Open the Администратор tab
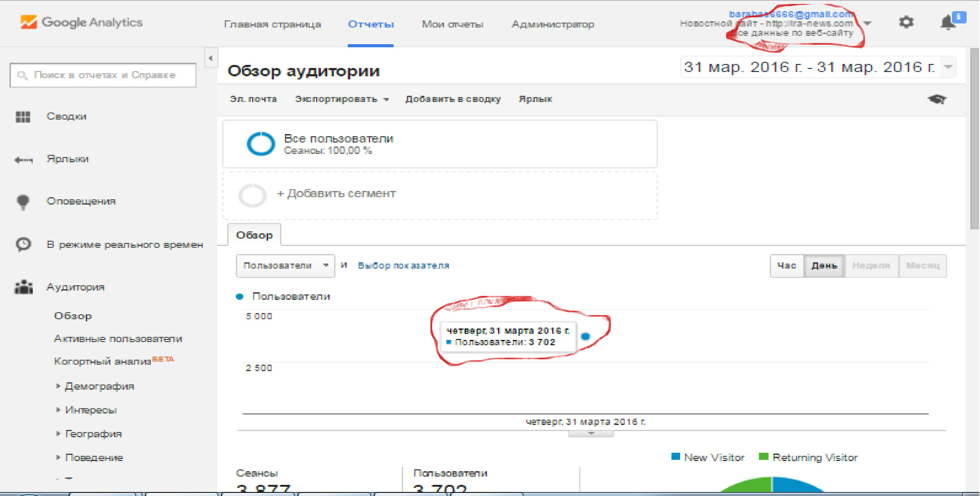Screen dimensions: 980x496 [552, 24]
